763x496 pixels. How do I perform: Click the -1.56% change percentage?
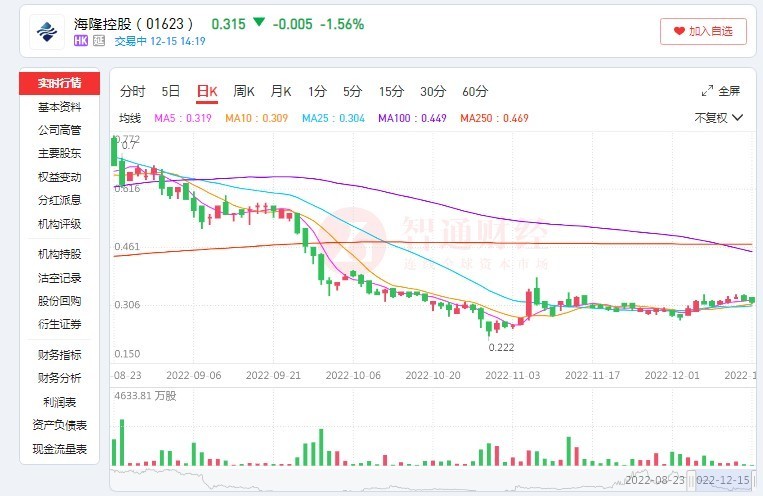pos(342,24)
